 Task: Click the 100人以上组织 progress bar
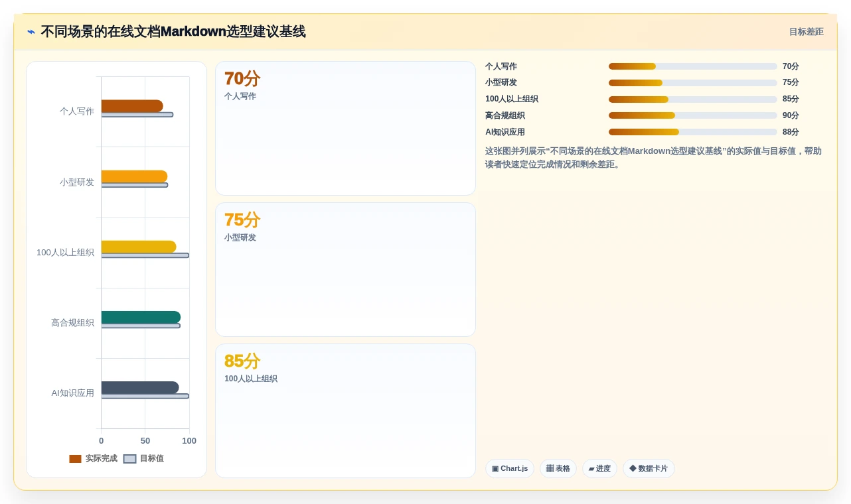coord(692,99)
